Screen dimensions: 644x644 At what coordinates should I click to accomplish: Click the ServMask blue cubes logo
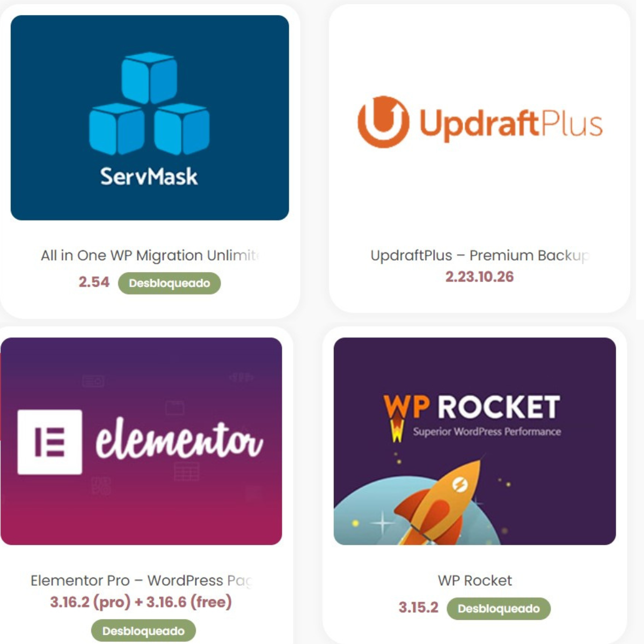point(149,104)
